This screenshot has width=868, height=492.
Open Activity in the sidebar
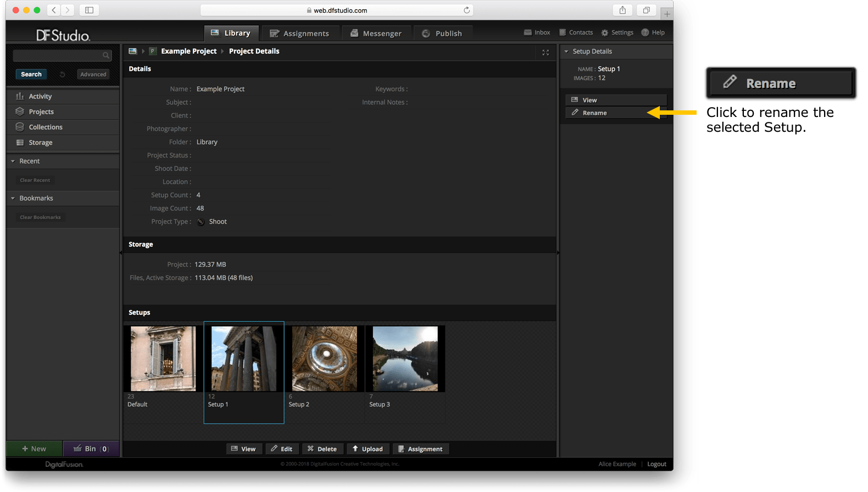coord(63,96)
